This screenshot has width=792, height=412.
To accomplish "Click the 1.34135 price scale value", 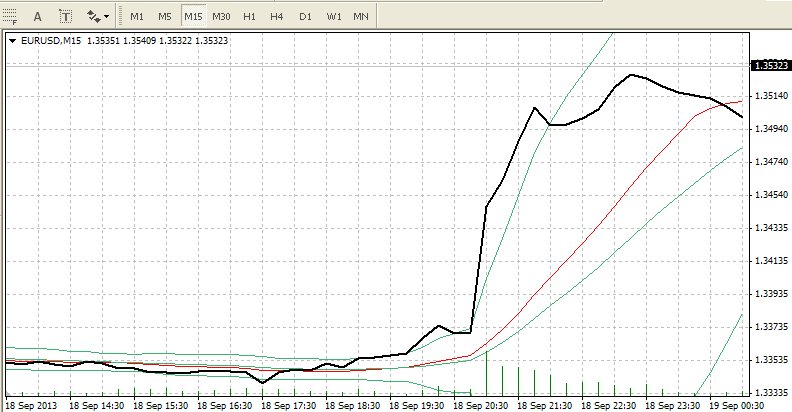I will pos(771,261).
